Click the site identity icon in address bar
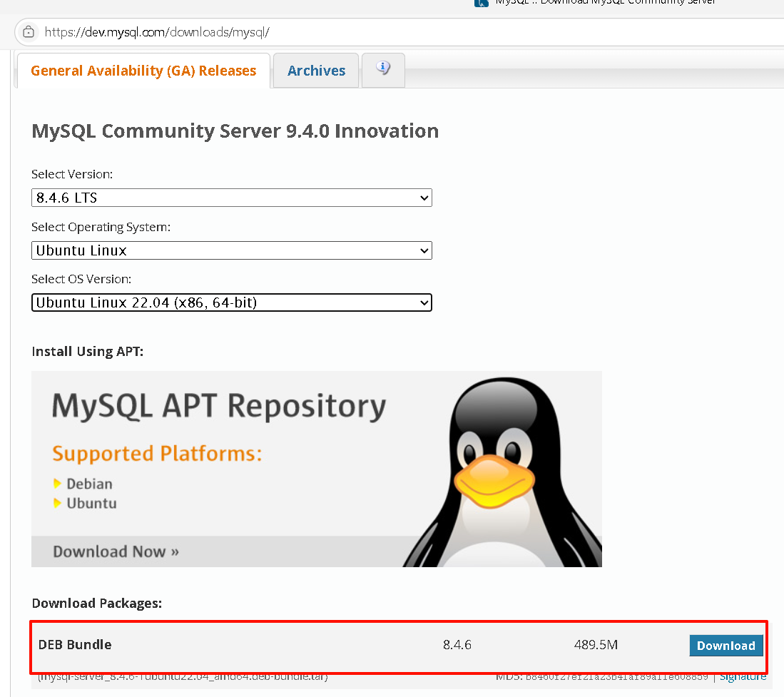The image size is (784, 697). (x=29, y=32)
